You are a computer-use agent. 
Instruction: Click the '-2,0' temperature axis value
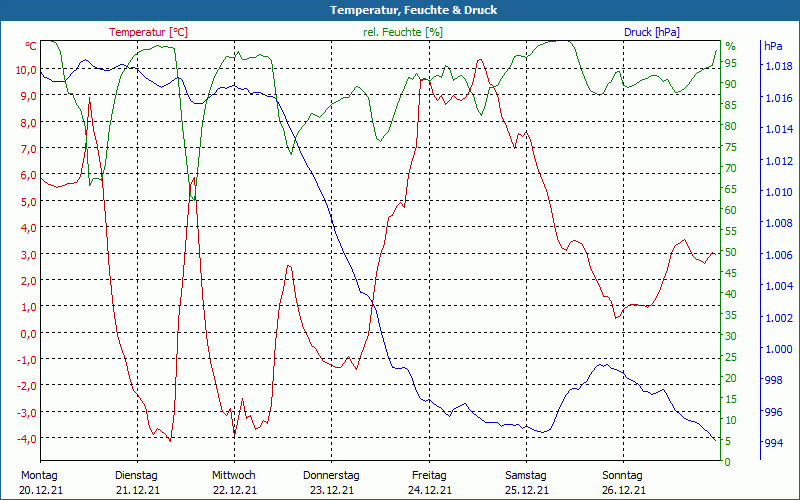click(x=27, y=386)
